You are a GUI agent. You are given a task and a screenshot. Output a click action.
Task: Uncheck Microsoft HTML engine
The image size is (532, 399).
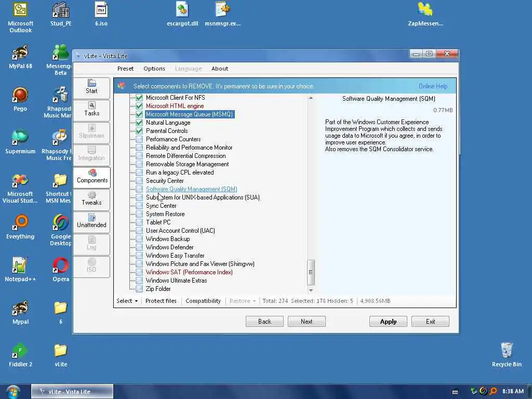139,106
